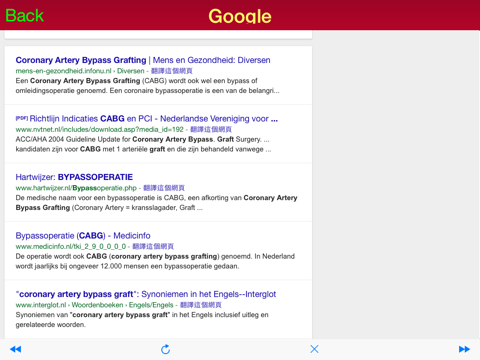Image resolution: width=480 pixels, height=360 pixels.
Task: Click snippet starting 'De medische naam voor'
Action: pos(156,203)
